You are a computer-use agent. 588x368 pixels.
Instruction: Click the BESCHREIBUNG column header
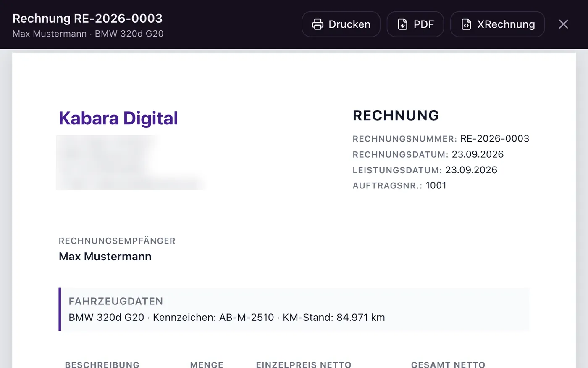click(102, 364)
